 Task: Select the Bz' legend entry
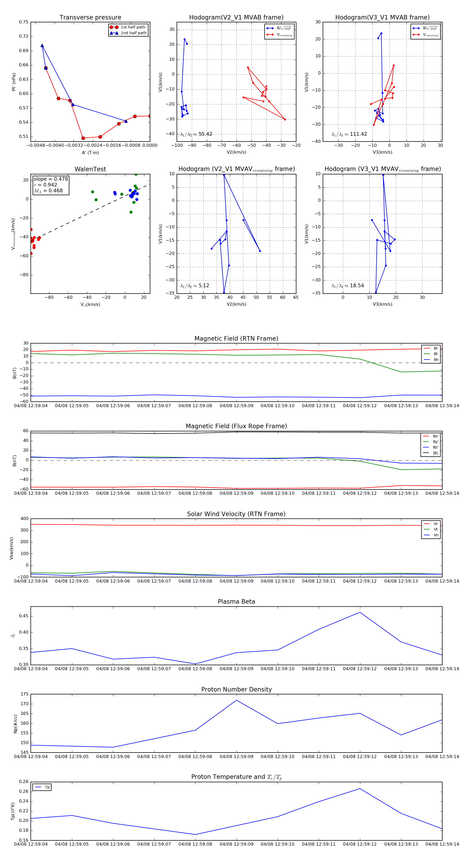pos(431,447)
